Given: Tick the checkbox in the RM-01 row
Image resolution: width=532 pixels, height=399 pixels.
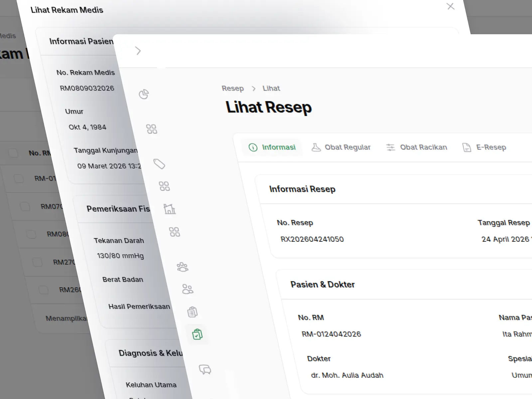Looking at the screenshot, I should [19, 179].
